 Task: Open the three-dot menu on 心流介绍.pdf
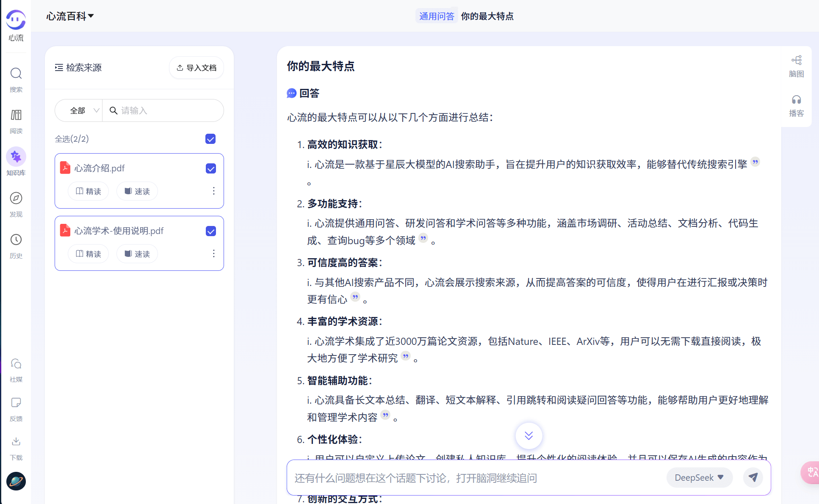pyautogui.click(x=213, y=191)
